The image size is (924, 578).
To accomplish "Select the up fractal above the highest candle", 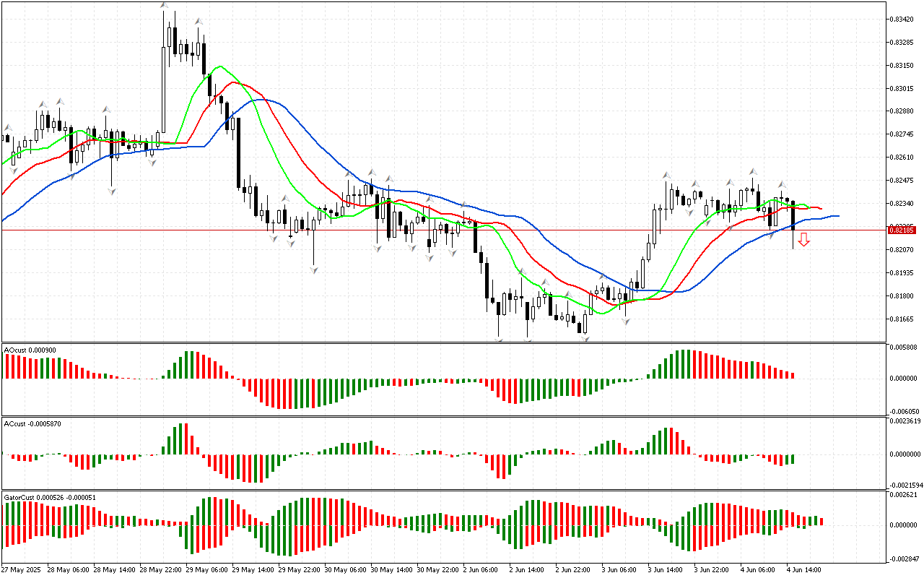I will coord(164,6).
